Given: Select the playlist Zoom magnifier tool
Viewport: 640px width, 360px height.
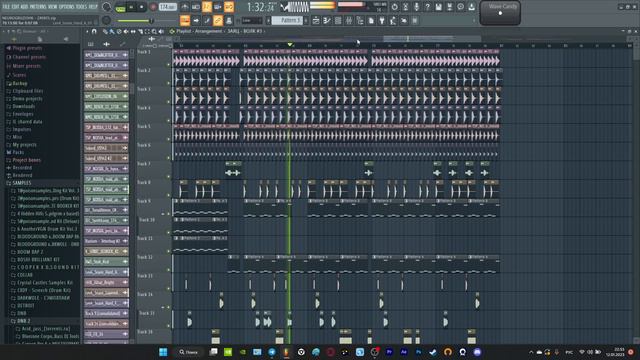Looking at the screenshot, I should pos(154,31).
